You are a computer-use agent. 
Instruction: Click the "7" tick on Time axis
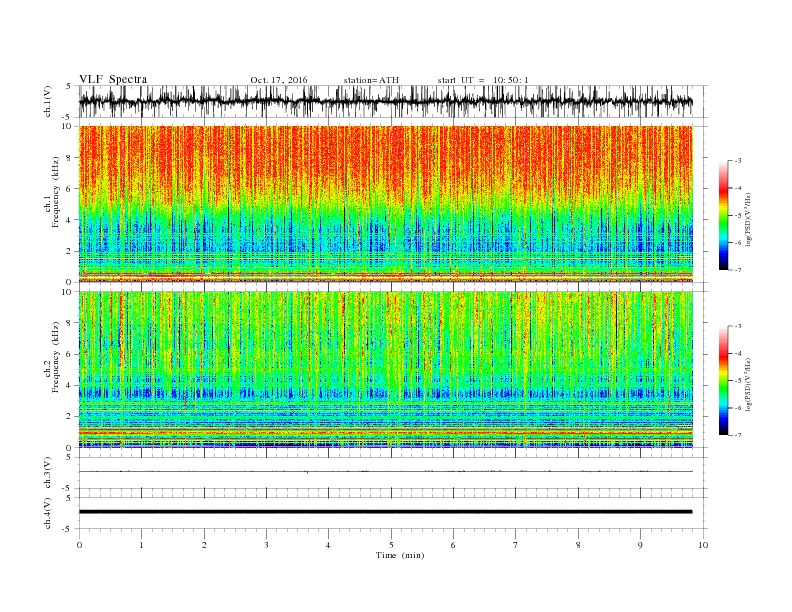click(515, 545)
